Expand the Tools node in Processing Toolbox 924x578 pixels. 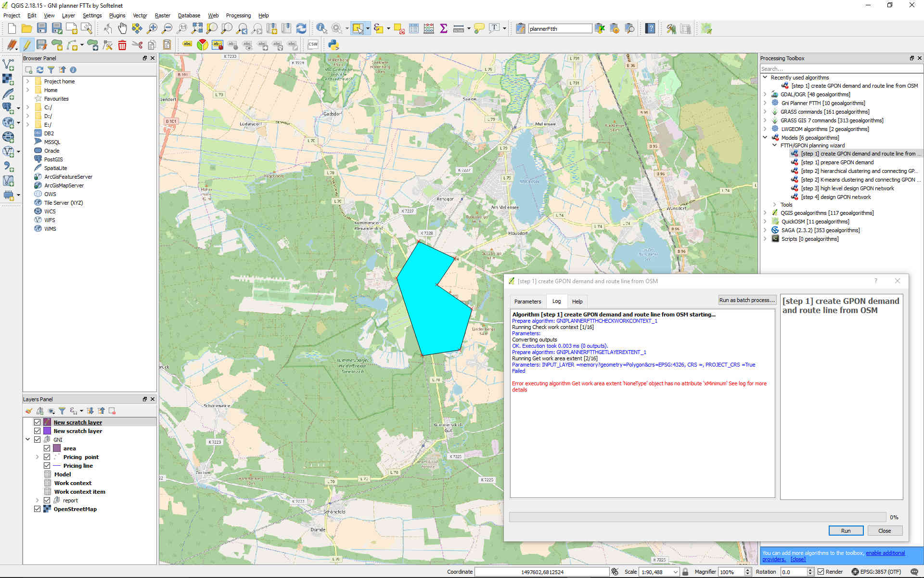(774, 205)
